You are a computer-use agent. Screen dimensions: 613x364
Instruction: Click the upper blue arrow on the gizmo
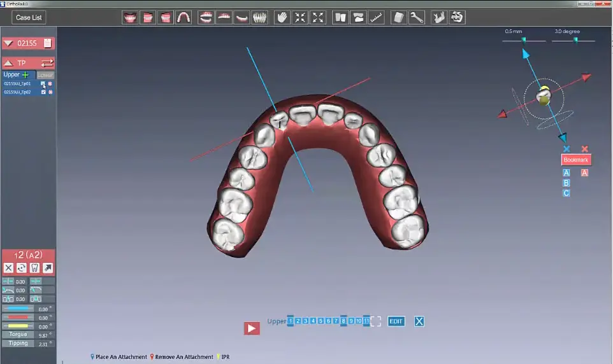tap(526, 54)
